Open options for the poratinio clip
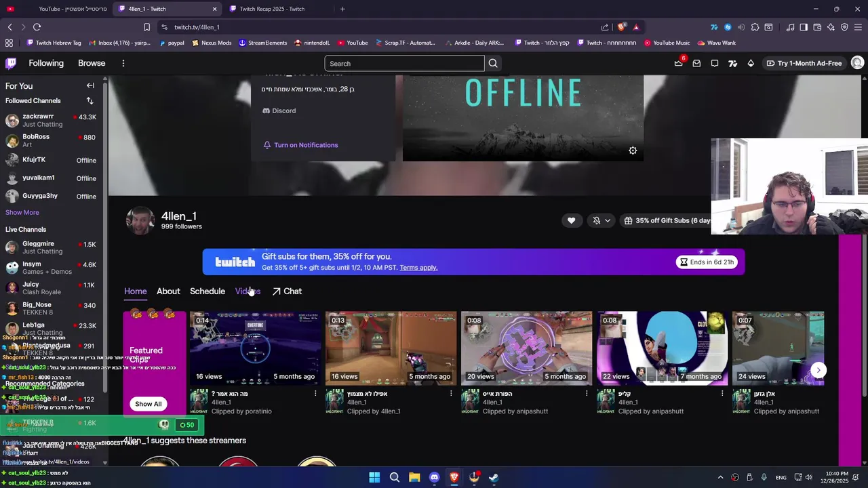The width and height of the screenshot is (868, 488). tap(315, 393)
